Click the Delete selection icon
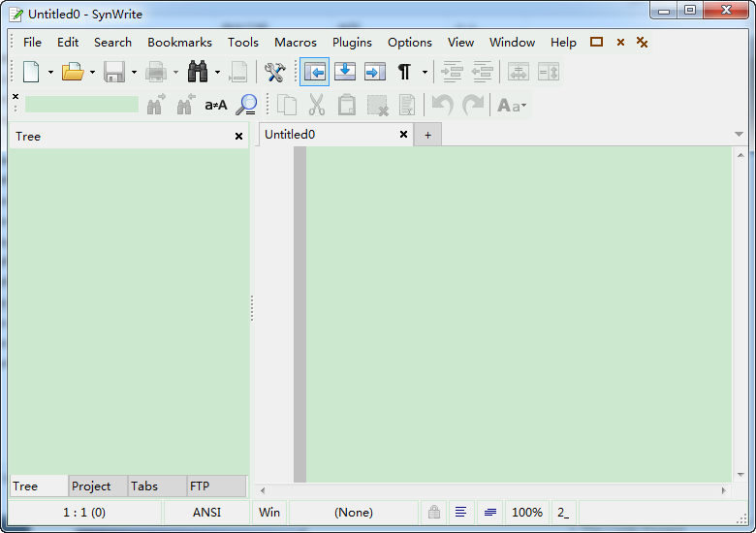The width and height of the screenshot is (756, 533). [377, 105]
